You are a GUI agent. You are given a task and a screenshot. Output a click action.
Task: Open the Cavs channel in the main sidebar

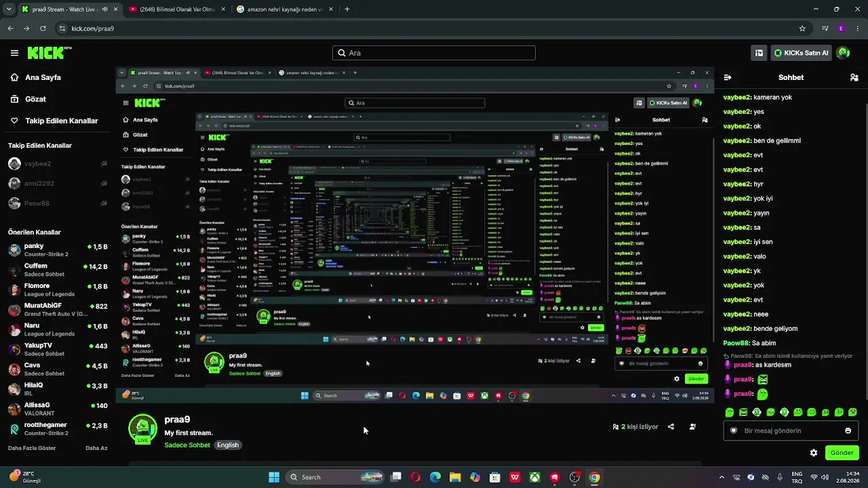tap(58, 369)
